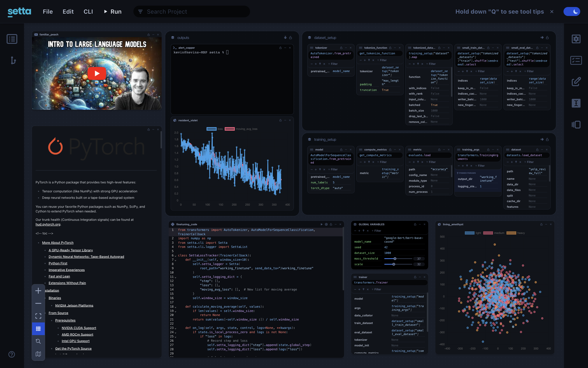The image size is (588, 368).
Task: Toggle lock on training_setup group
Action: [547, 139]
